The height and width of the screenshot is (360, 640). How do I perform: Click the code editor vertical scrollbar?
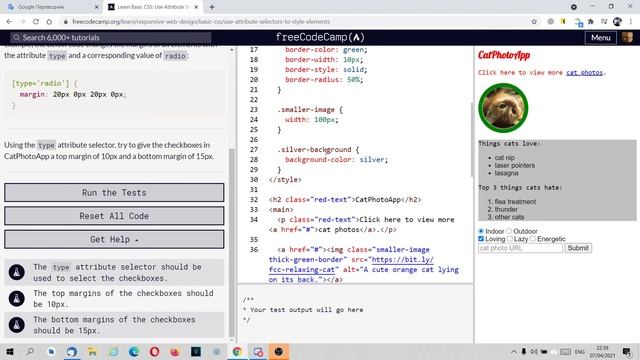click(472, 139)
